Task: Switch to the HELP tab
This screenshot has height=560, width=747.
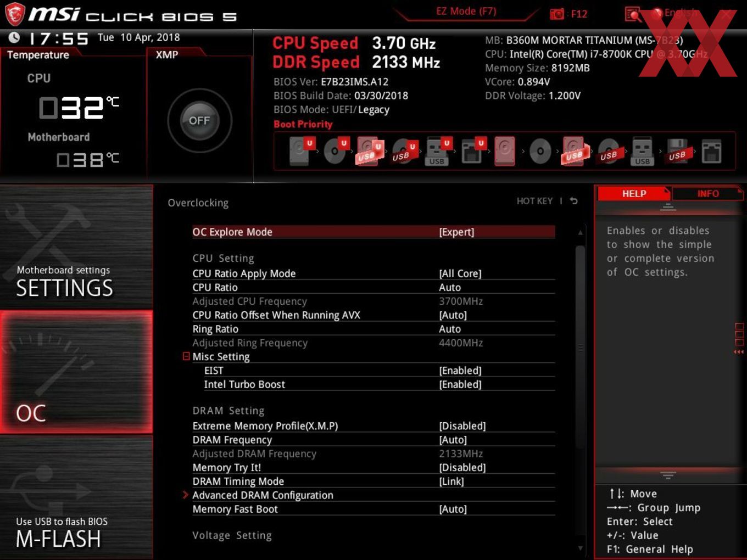Action: tap(634, 193)
